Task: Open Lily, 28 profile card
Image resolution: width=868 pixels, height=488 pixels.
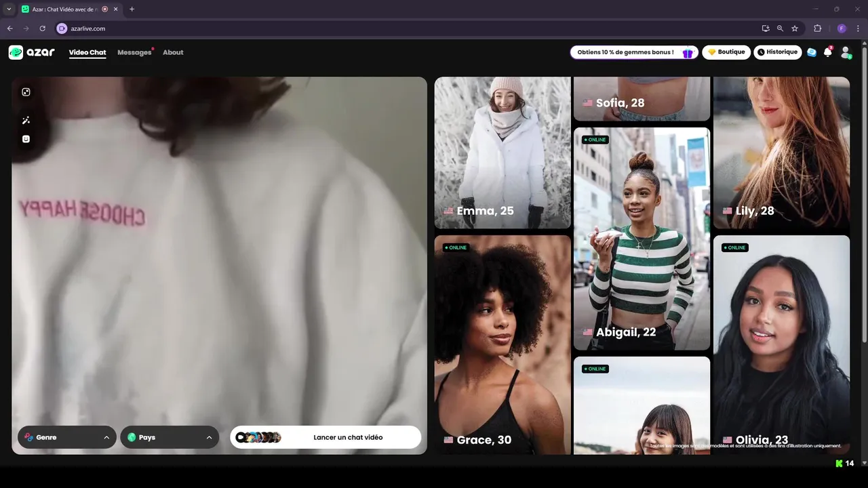Action: tap(781, 152)
